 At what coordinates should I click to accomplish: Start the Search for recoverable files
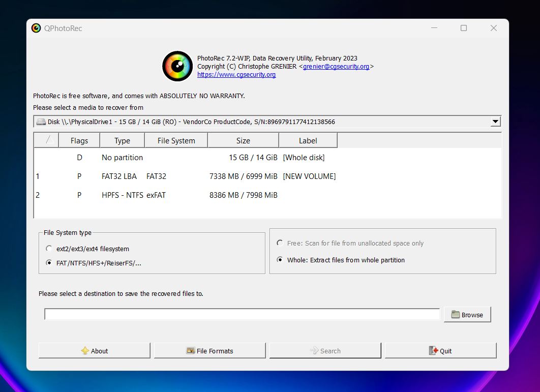(x=325, y=351)
